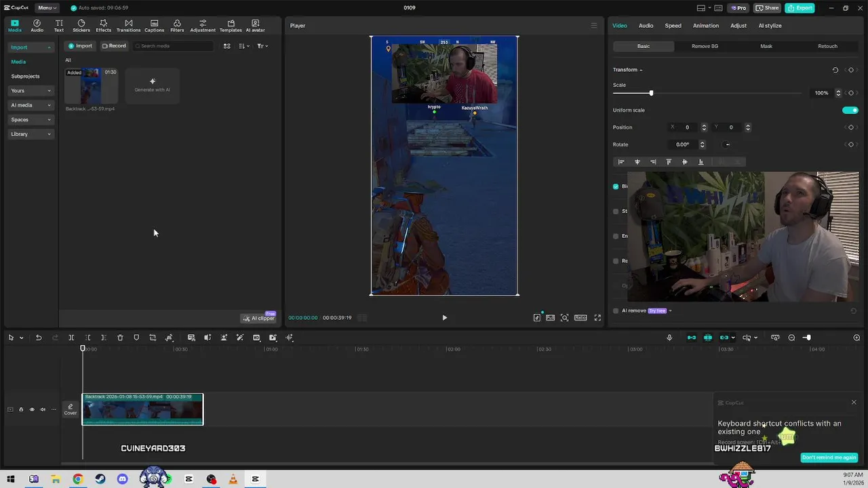The height and width of the screenshot is (488, 868).
Task: Toggle the linkage icon in timeline
Action: click(724, 338)
